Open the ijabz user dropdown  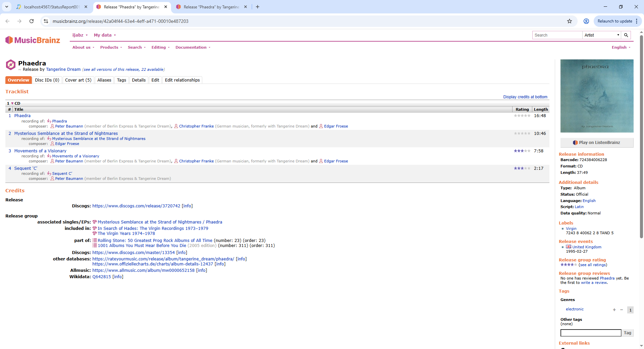click(80, 35)
